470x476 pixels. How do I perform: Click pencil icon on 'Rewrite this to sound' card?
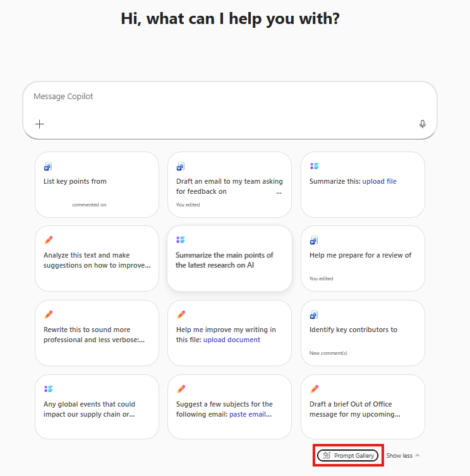pyautogui.click(x=48, y=314)
